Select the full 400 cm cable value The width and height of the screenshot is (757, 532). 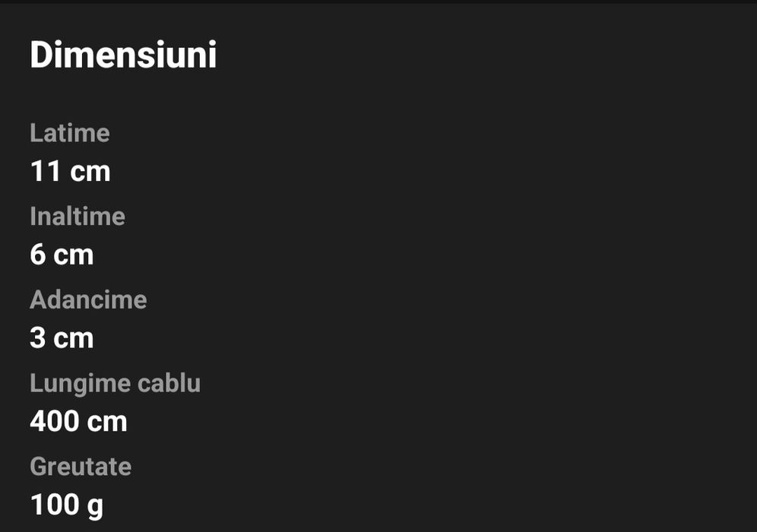78,421
